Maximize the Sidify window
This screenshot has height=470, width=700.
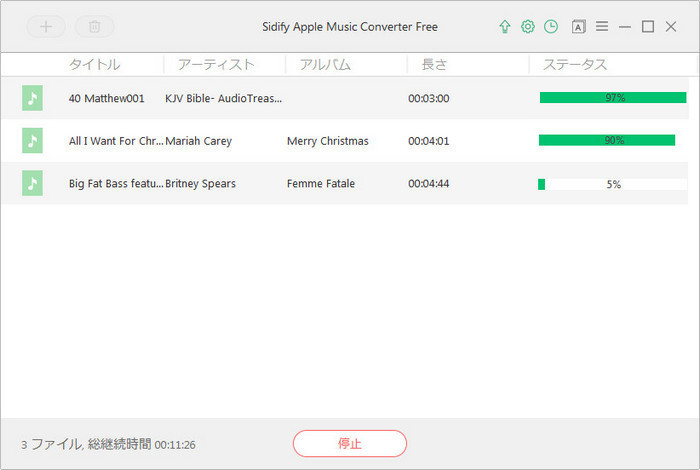pos(648,27)
